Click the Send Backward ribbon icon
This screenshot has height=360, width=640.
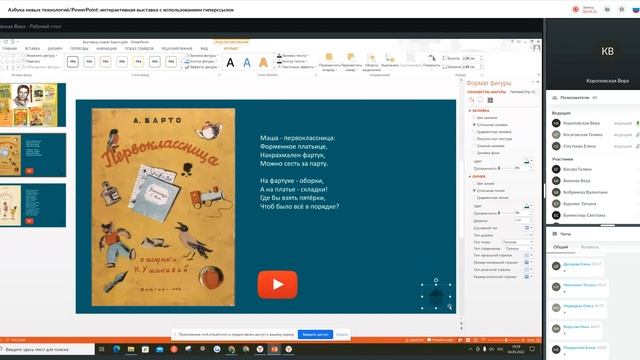(x=351, y=58)
